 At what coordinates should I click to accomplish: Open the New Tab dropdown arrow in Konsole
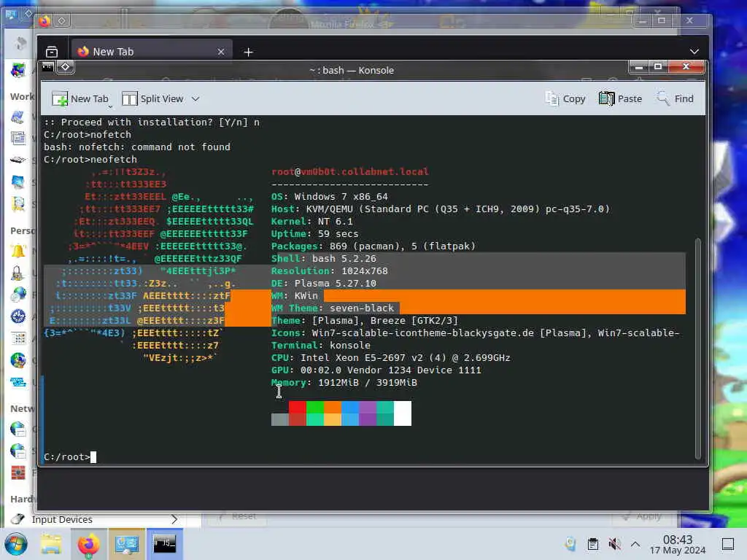tap(110, 107)
